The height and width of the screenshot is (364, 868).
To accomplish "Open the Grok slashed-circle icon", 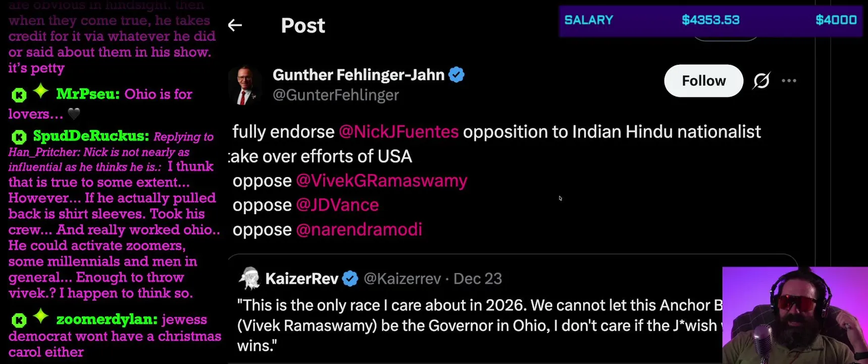I will [761, 81].
